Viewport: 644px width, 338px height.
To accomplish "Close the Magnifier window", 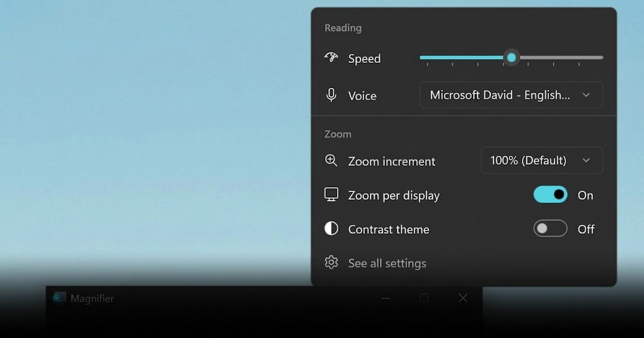I will (x=463, y=298).
